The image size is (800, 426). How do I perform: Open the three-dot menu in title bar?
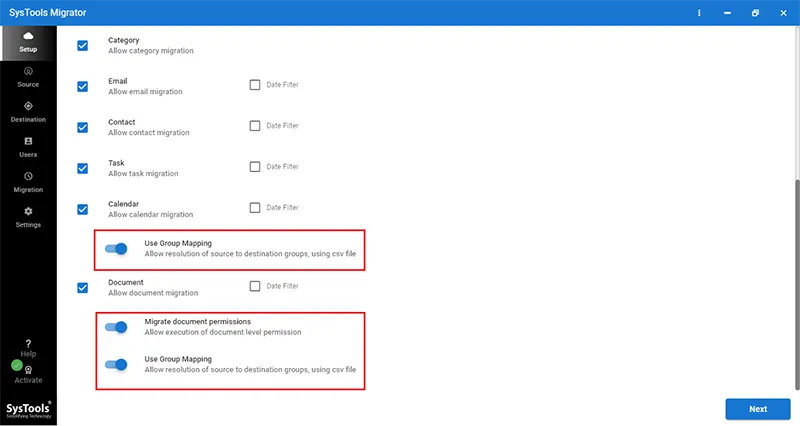699,13
